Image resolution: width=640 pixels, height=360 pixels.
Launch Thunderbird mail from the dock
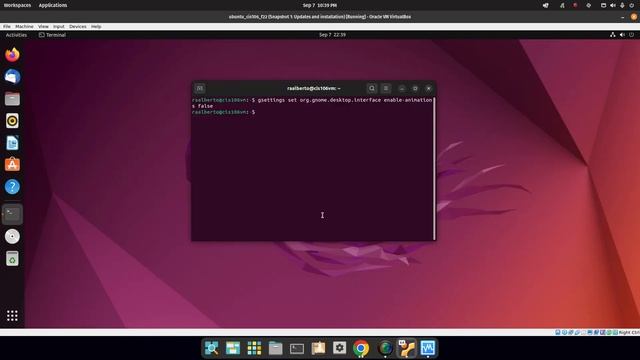pos(12,76)
